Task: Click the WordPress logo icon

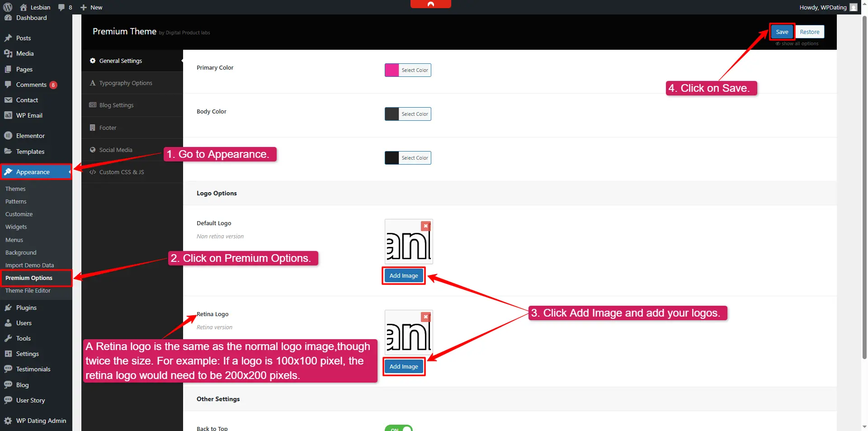Action: tap(8, 7)
